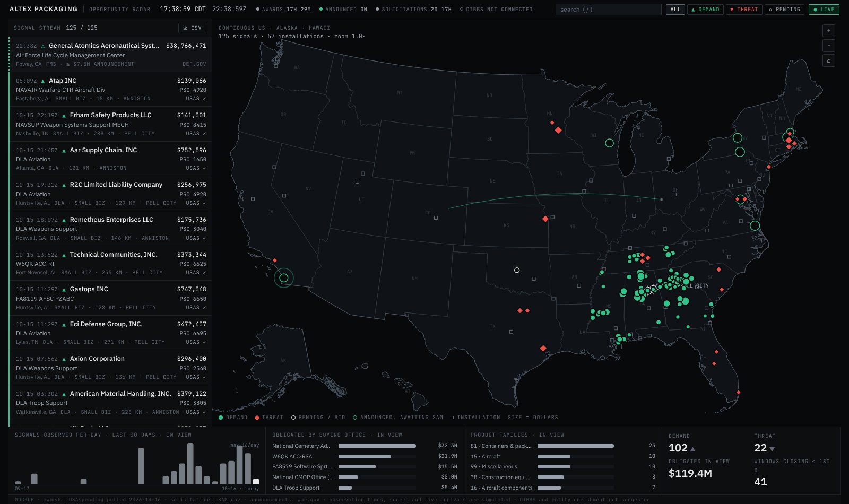Toggle the LIVE feed indicator
Screen dimensions: 849x504
(x=824, y=10)
